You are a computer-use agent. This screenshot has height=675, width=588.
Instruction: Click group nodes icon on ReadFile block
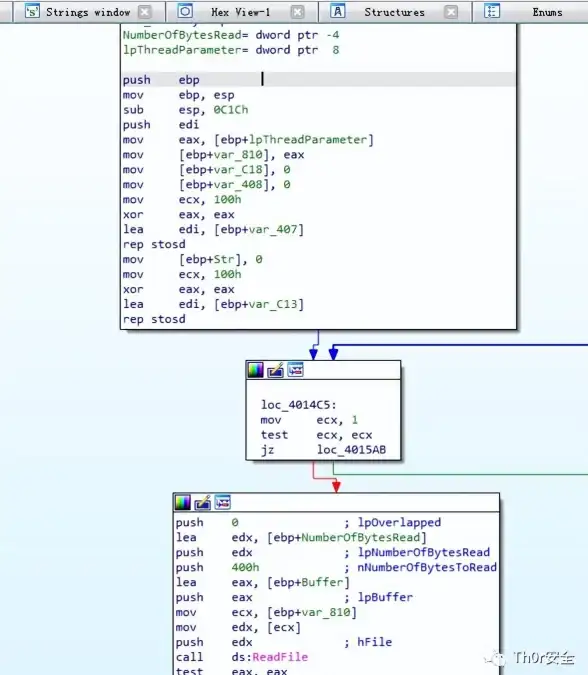tap(223, 502)
